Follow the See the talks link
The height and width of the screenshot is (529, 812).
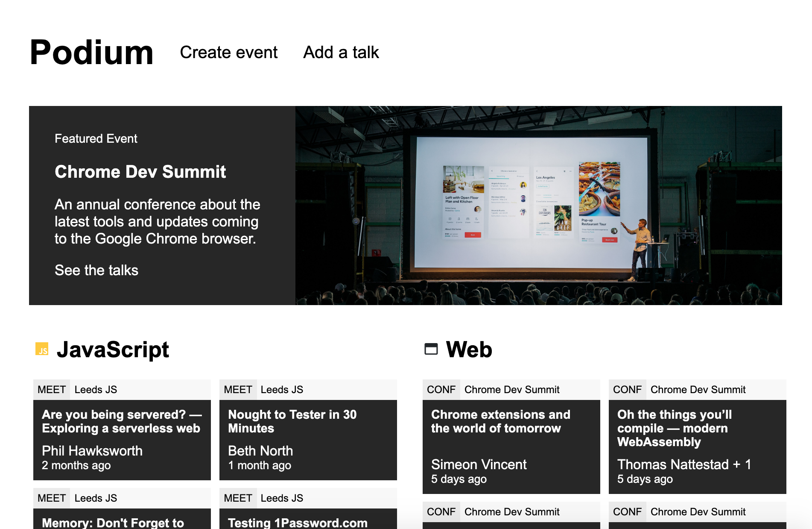click(96, 270)
